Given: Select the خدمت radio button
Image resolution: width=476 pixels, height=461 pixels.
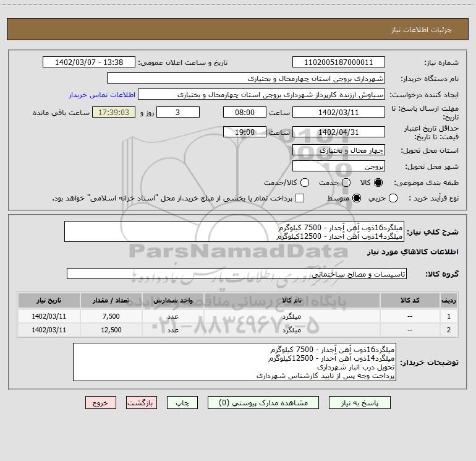Looking at the screenshot, I should point(346,183).
